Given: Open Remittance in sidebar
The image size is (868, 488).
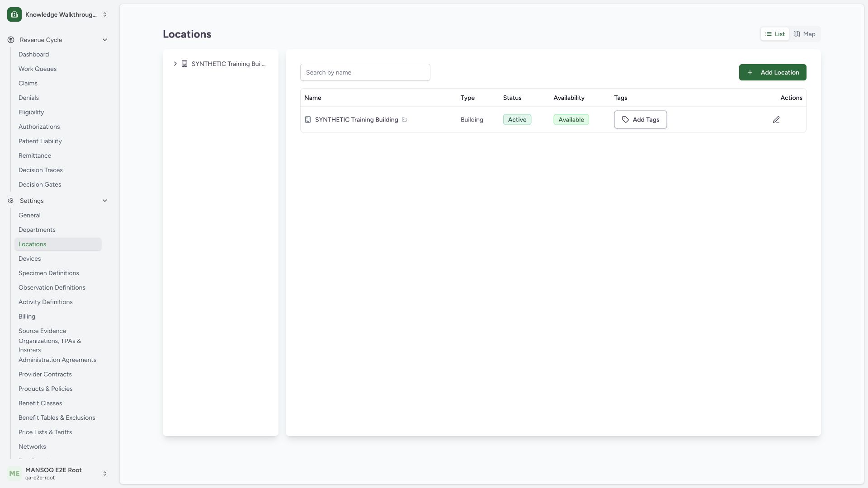Looking at the screenshot, I should [58, 155].
